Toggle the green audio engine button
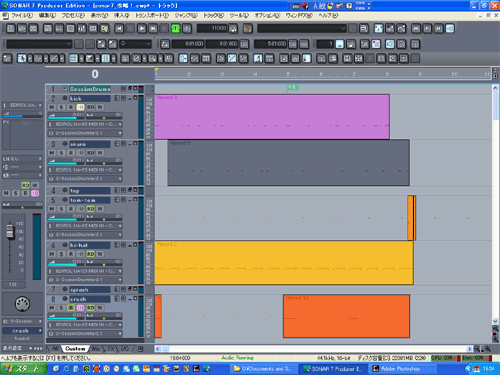This screenshot has width=500, height=375. coord(176,29)
